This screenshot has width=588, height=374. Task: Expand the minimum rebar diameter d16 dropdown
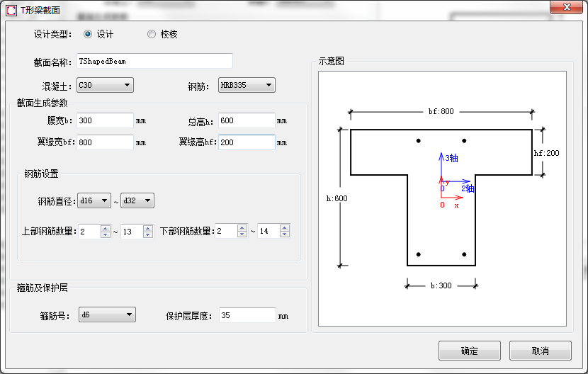click(94, 201)
